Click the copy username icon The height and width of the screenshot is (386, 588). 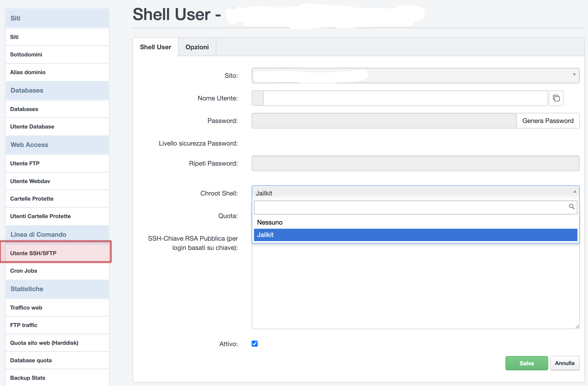coord(556,98)
